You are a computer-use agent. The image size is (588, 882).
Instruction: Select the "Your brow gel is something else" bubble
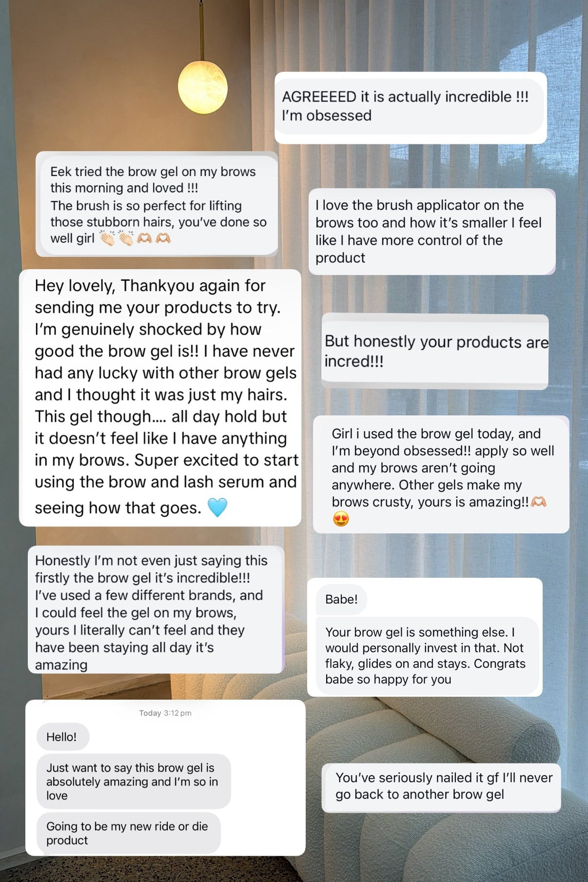425,655
